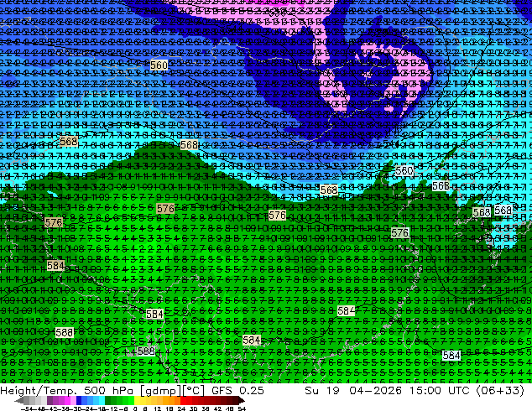Click the '(06+33)' forecast run text
Image resolution: width=532 pixels, height=411 pixels.
point(500,390)
